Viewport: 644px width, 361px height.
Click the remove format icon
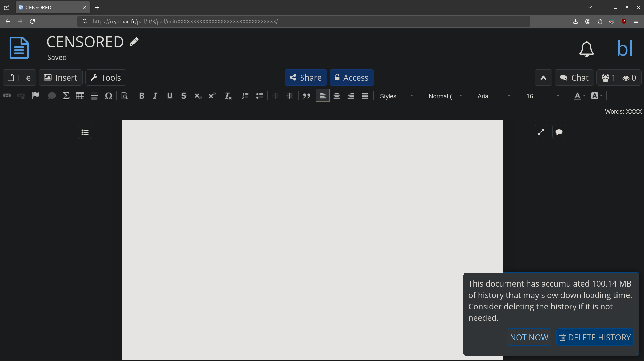[228, 96]
